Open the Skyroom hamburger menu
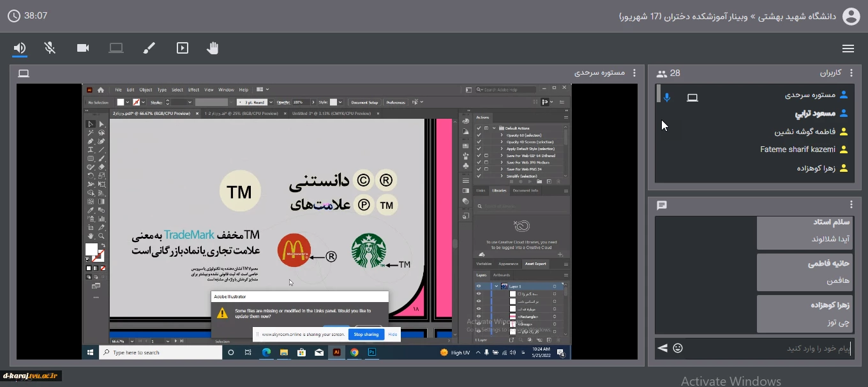Viewport: 868px width, 387px height. coord(848,49)
